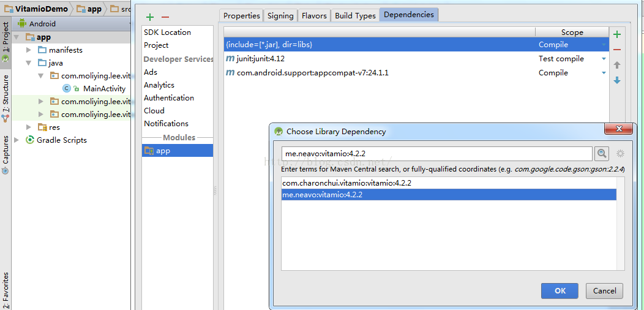This screenshot has width=644, height=310.
Task: Close the Choose Library Dependency dialog
Action: coord(618,129)
